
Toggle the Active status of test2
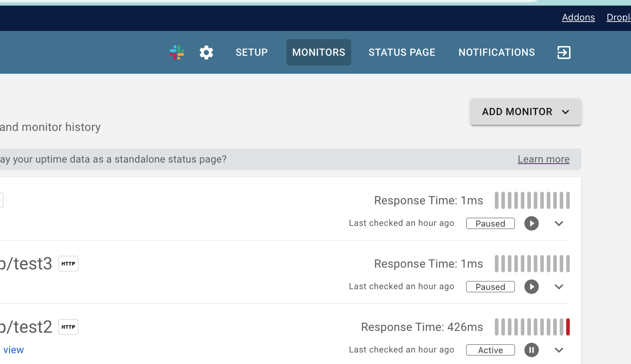[490, 350]
